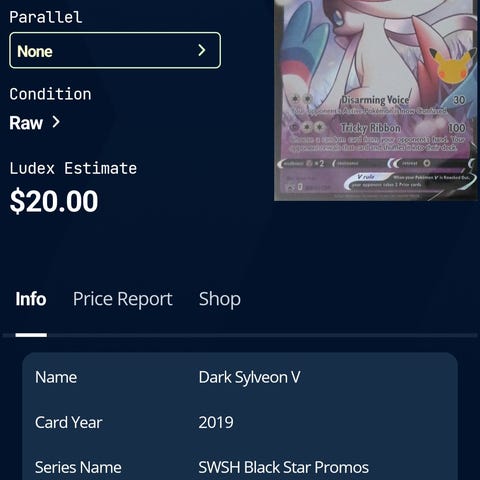
Task: Switch to the Price Report tab
Action: [123, 299]
